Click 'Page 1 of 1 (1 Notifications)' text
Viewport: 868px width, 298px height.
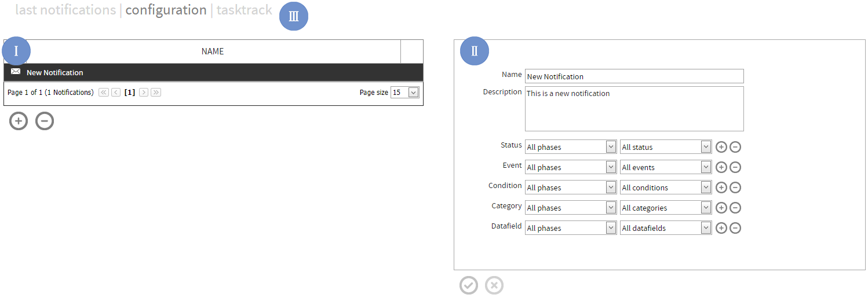point(50,93)
